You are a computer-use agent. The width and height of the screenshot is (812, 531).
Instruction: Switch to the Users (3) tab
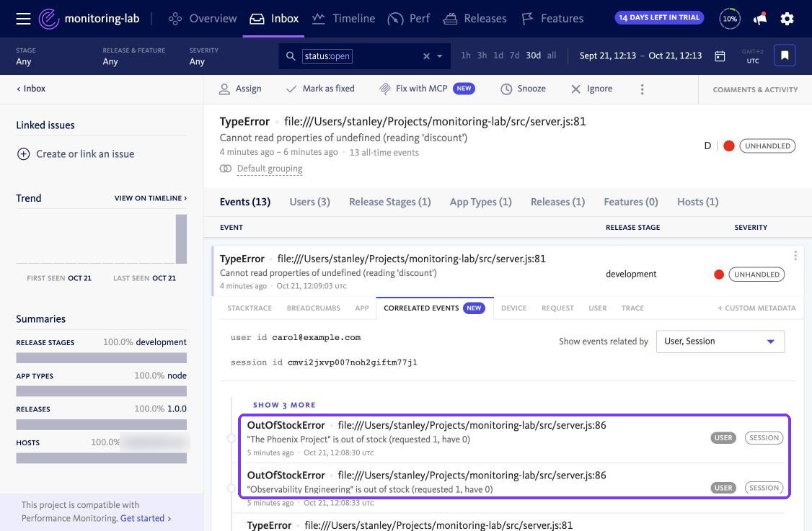pos(309,202)
